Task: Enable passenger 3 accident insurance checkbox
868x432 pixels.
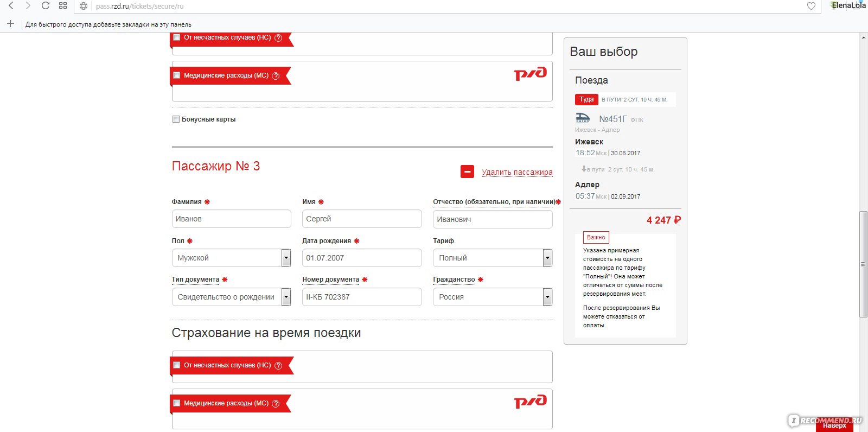Action: pyautogui.click(x=176, y=365)
